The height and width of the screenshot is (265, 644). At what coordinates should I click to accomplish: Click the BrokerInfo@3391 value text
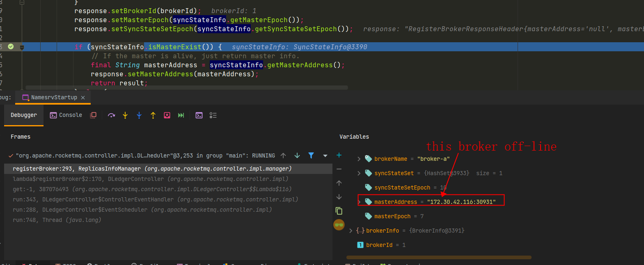point(437,231)
